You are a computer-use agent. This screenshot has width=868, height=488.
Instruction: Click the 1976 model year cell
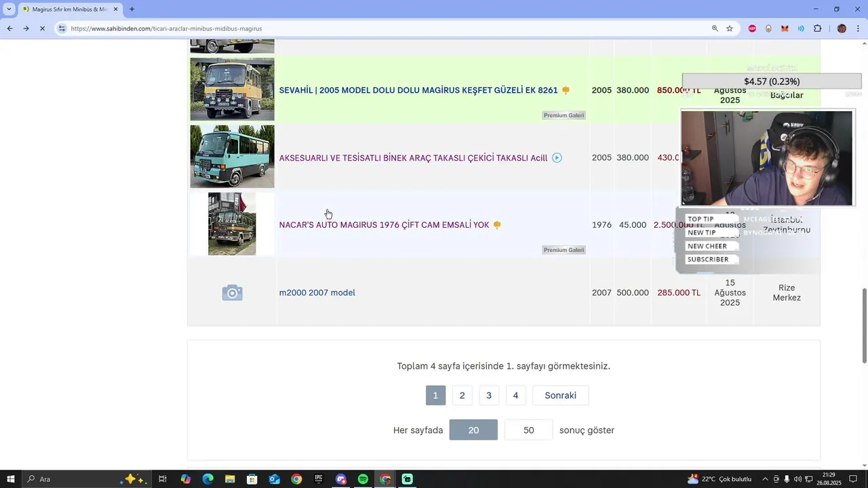tap(601, 225)
